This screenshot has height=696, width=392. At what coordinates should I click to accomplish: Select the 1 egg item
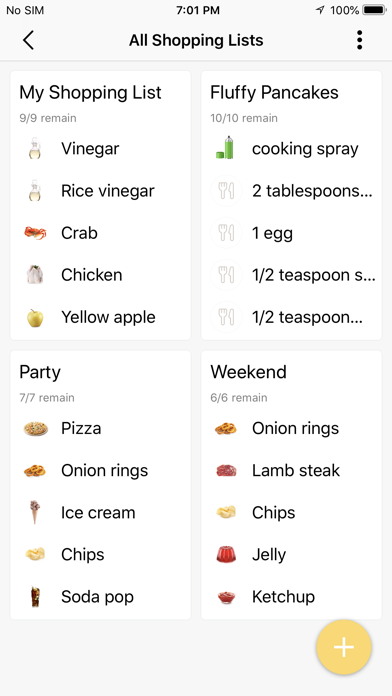[291, 233]
